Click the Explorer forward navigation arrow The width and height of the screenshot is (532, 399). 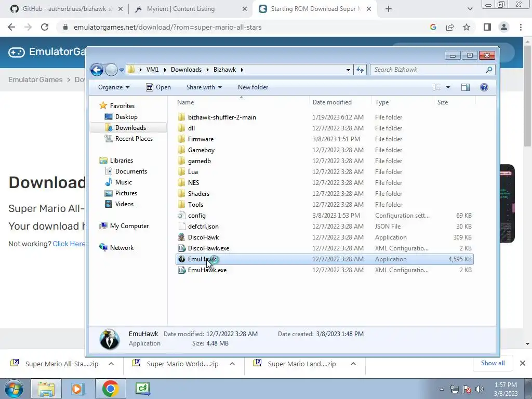[111, 70]
